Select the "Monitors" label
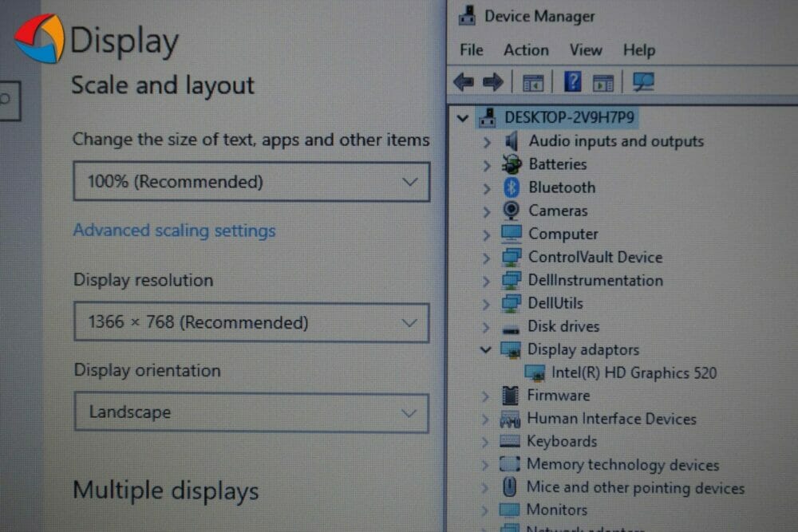The image size is (798, 532). pyautogui.click(x=557, y=509)
